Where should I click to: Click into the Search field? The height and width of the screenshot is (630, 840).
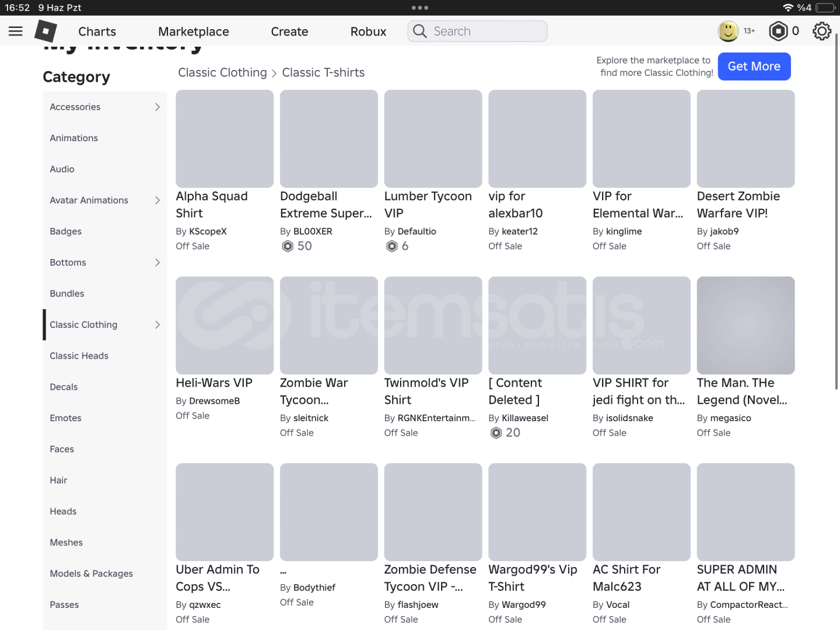[477, 31]
